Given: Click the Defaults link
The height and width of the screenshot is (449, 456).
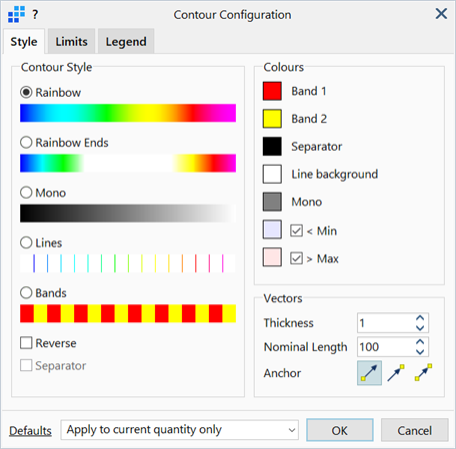Looking at the screenshot, I should coord(30,431).
